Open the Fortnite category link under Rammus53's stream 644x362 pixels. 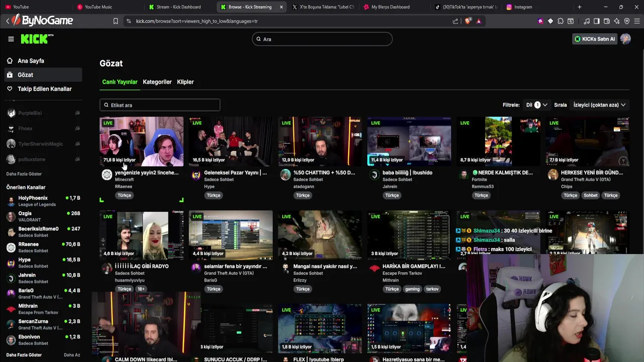click(x=479, y=179)
